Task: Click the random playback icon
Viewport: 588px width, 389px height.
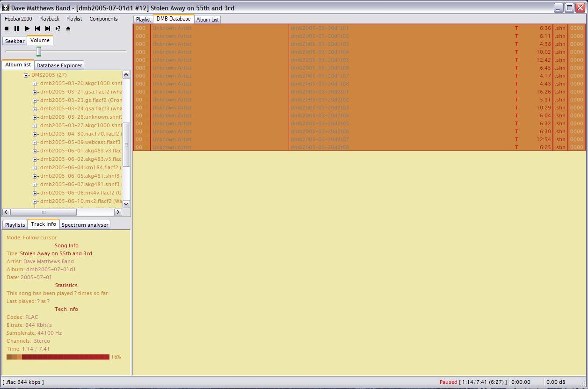Action: coord(58,29)
